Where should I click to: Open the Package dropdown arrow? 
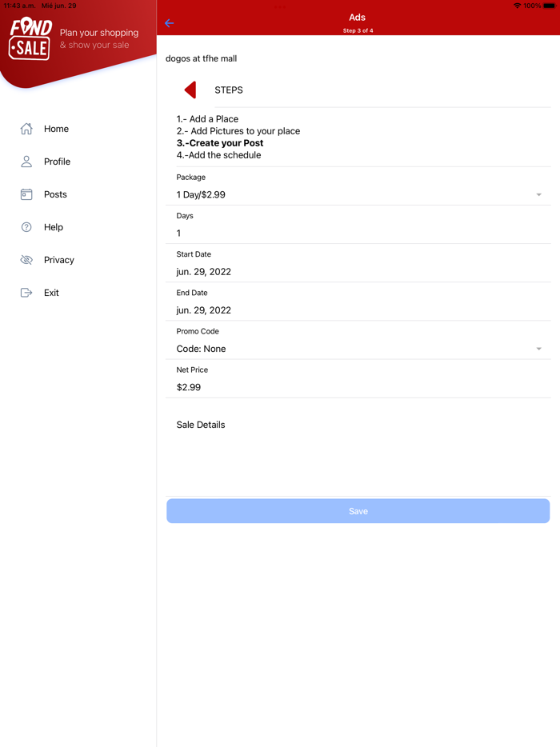[538, 195]
